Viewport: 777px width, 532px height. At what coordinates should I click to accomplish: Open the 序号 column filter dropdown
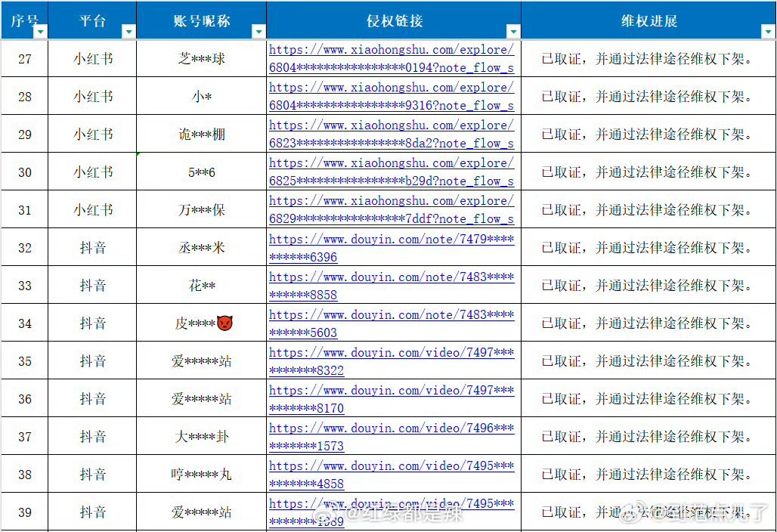(40, 32)
